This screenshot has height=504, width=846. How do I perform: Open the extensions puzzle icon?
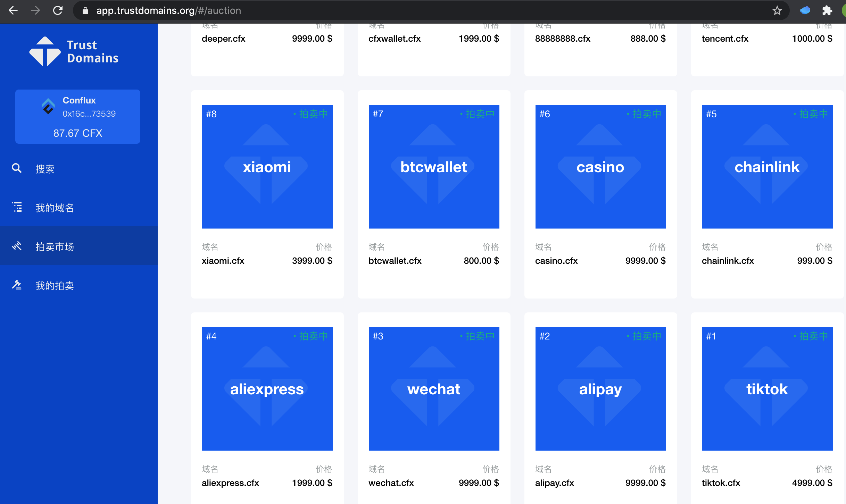(828, 11)
